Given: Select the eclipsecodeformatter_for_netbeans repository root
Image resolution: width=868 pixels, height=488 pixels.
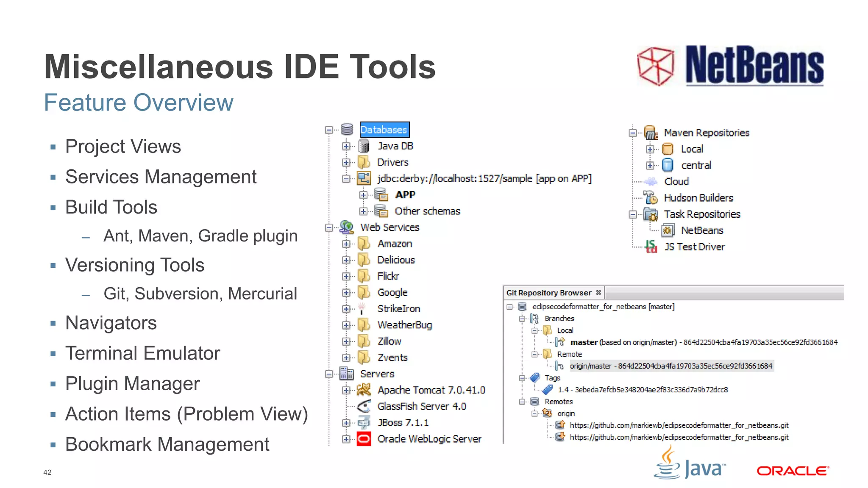Looking at the screenshot, I should (x=603, y=306).
